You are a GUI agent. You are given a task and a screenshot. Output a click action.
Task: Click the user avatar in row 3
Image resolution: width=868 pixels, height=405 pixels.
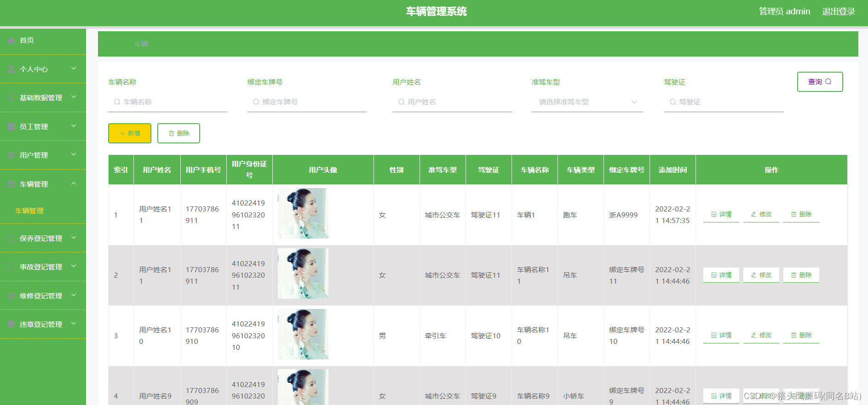(x=303, y=334)
